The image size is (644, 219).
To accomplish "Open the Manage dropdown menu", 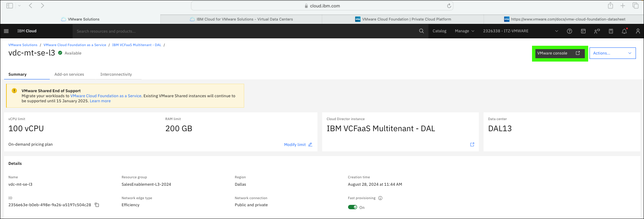I will (464, 31).
